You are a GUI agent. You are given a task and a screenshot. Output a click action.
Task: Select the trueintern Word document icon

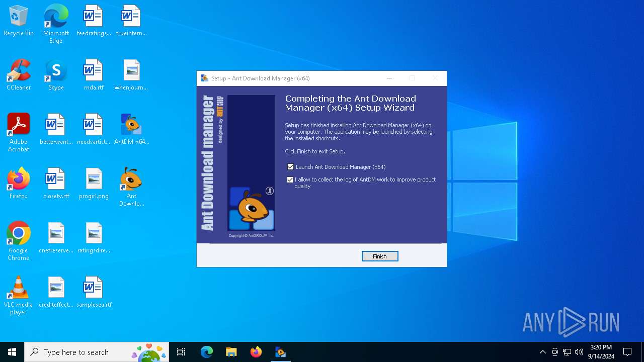(131, 21)
